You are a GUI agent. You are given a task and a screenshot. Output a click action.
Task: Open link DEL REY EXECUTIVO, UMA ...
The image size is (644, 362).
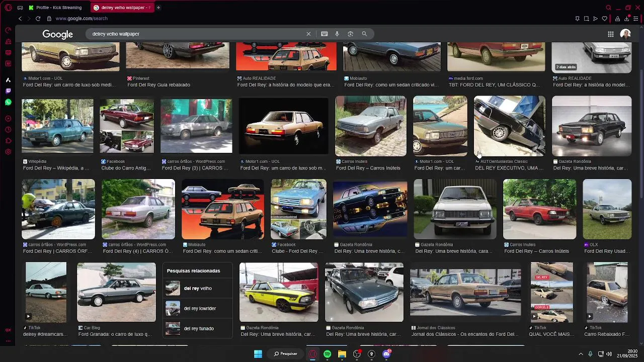(x=509, y=168)
